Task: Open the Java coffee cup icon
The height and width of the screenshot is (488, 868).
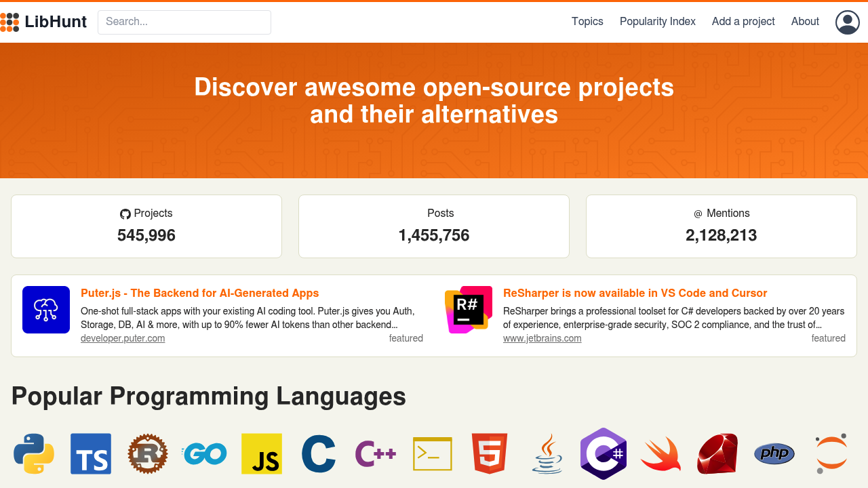Action: pos(547,453)
